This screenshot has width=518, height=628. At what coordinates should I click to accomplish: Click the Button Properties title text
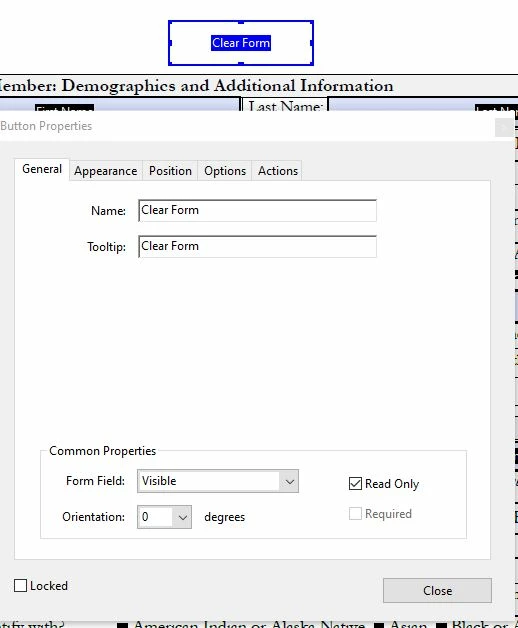pos(46,126)
